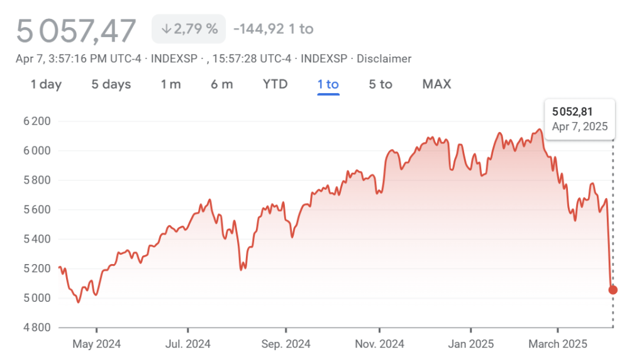
Task: Select the 1 day time range tab
Action: coord(46,84)
